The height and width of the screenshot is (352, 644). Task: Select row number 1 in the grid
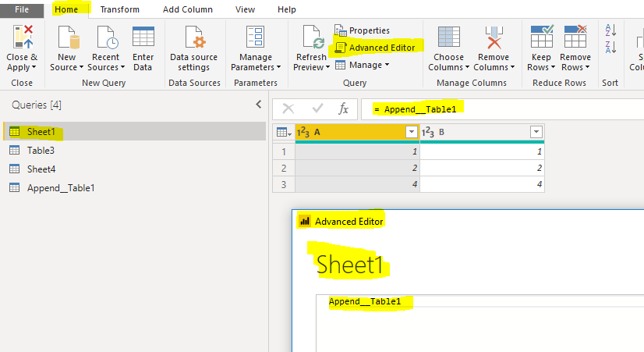(284, 151)
